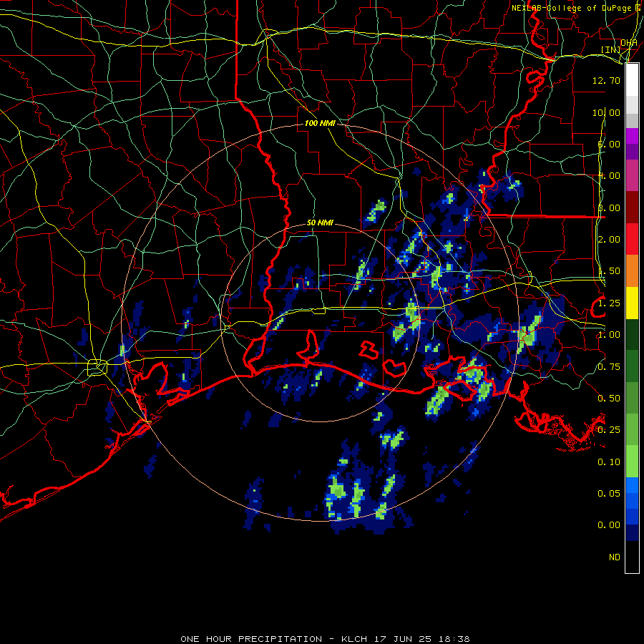Click the 50 NMI range ring label

[x=320, y=223]
